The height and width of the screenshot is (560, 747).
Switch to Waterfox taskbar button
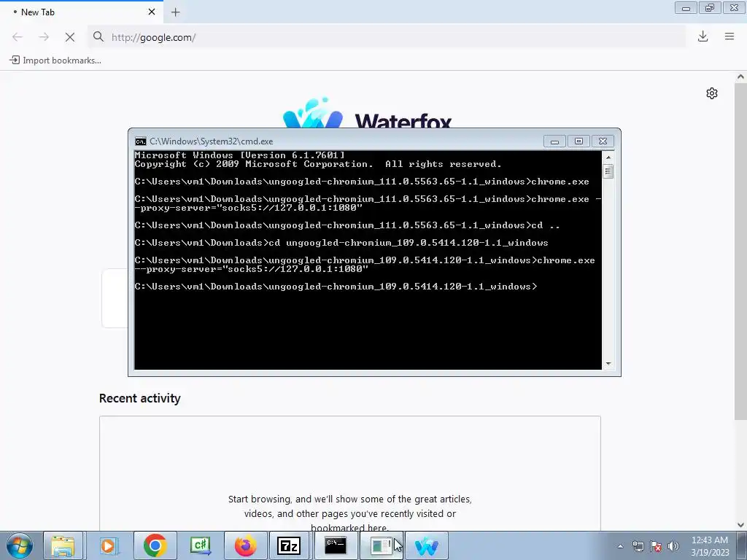pos(426,545)
